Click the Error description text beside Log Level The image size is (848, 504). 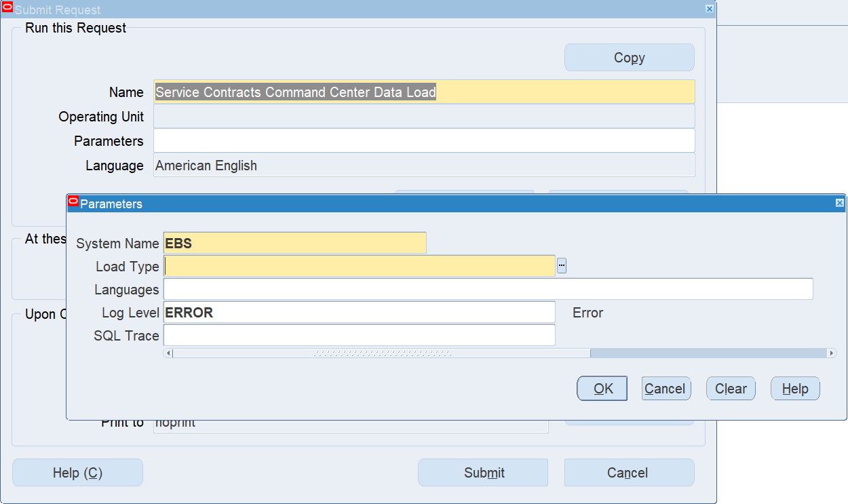pyautogui.click(x=588, y=313)
